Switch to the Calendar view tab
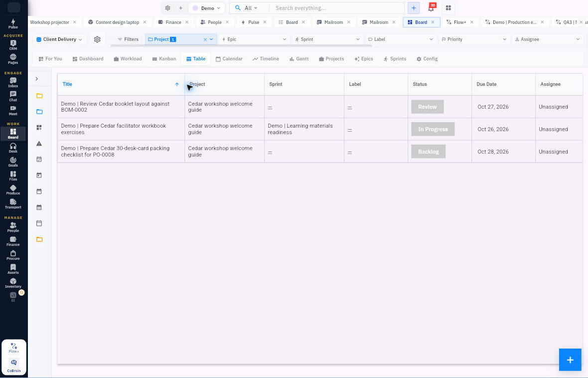Screen dimensions: 588x378 click(x=229, y=59)
